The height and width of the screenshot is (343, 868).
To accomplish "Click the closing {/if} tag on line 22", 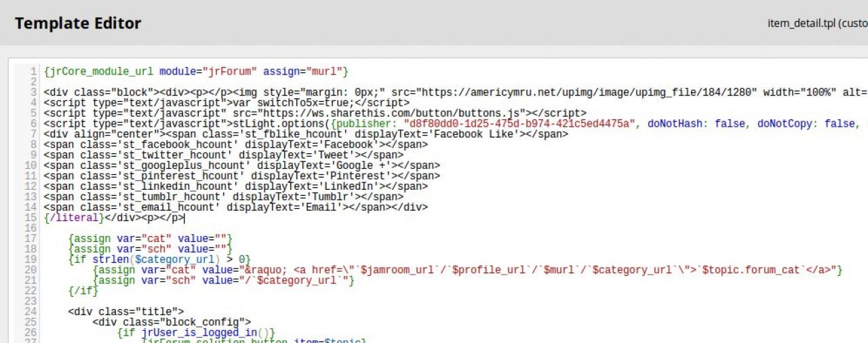I will pyautogui.click(x=83, y=291).
